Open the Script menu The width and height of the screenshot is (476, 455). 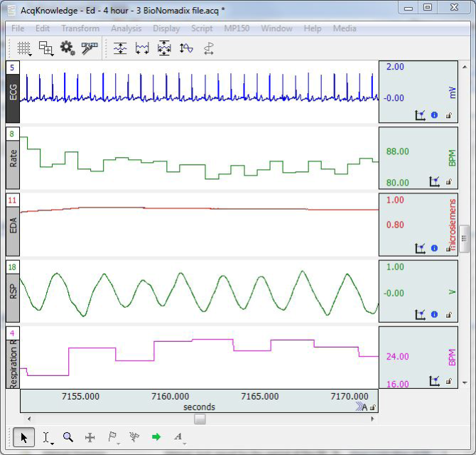pos(202,28)
